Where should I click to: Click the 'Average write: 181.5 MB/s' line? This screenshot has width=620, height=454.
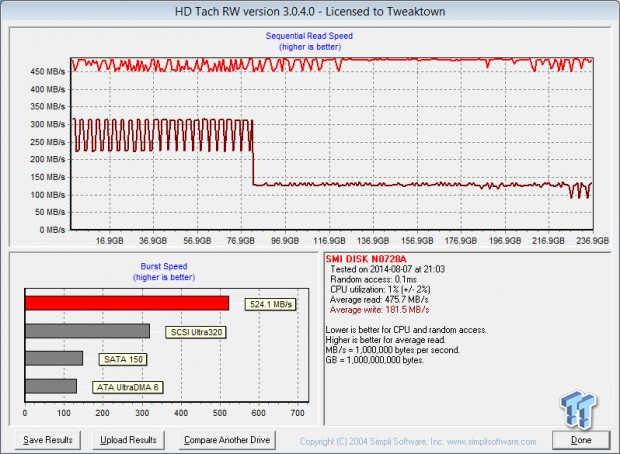[379, 310]
